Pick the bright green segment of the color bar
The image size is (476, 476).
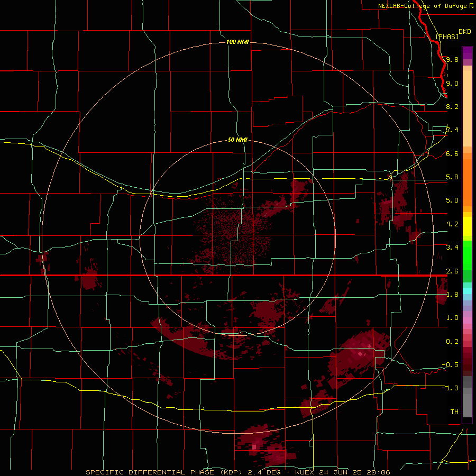pyautogui.click(x=467, y=255)
